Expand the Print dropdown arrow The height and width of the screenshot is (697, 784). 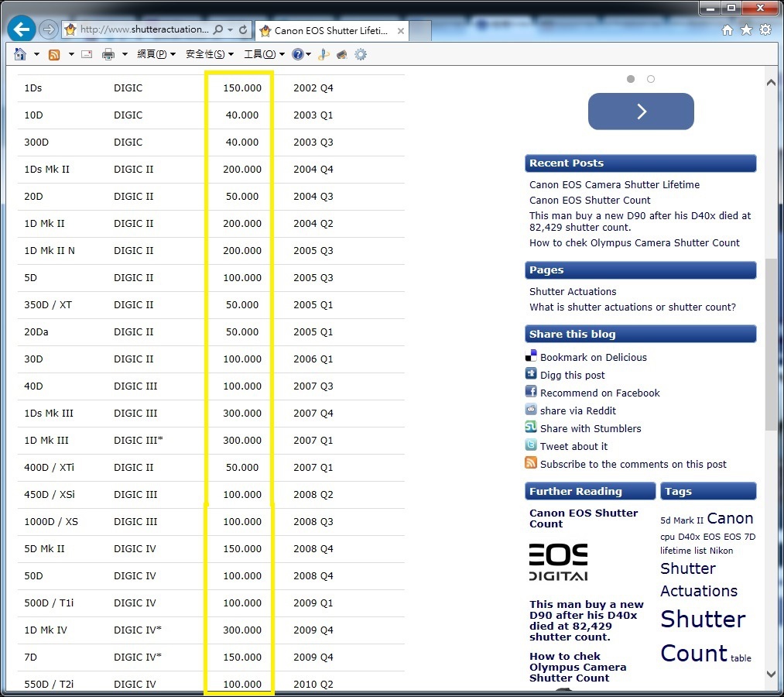(x=125, y=54)
